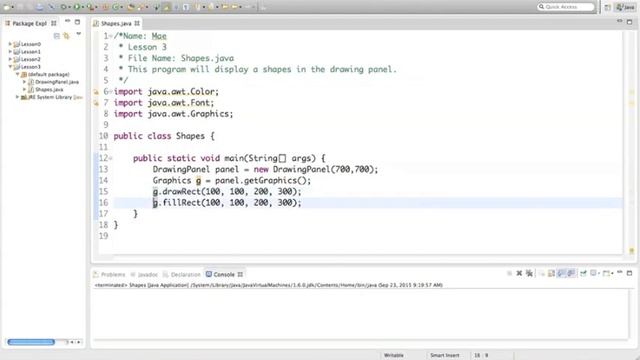Maximize the editor area
The width and height of the screenshot is (640, 360).
point(629,22)
